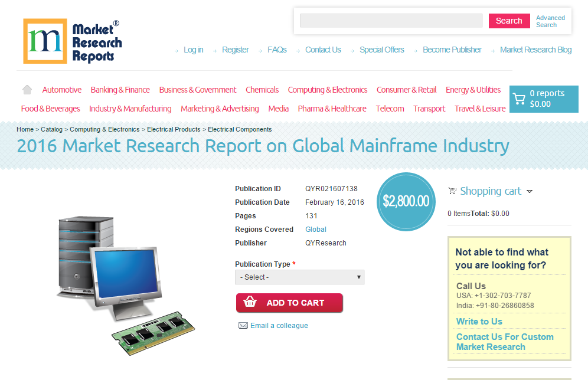Open the Media category
This screenshot has width=588, height=380.
pos(278,109)
